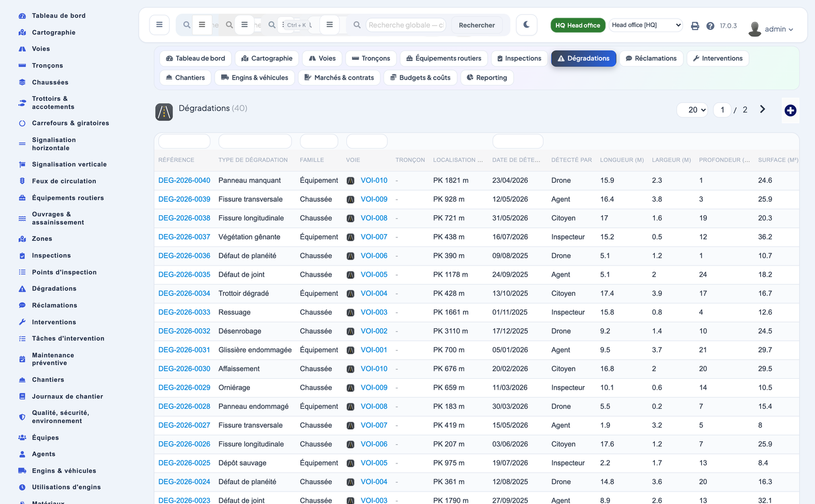Open the Head office [HQ] company selector

pyautogui.click(x=646, y=25)
